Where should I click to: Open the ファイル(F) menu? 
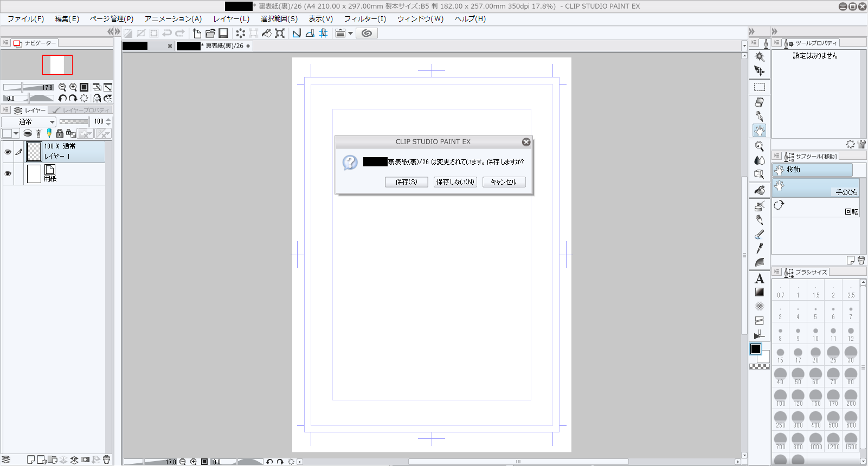(x=25, y=19)
